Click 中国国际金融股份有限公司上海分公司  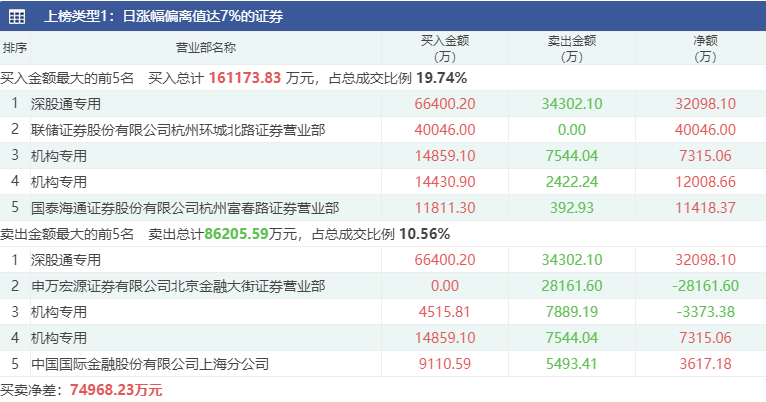pos(150,364)
